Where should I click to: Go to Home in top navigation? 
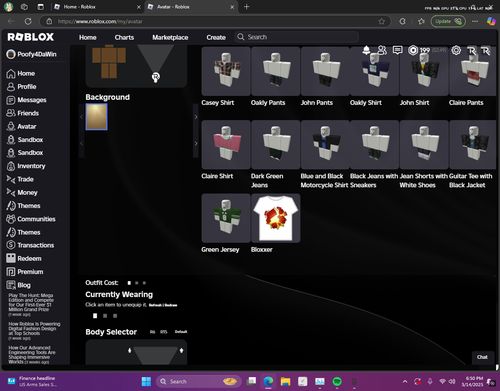click(88, 37)
